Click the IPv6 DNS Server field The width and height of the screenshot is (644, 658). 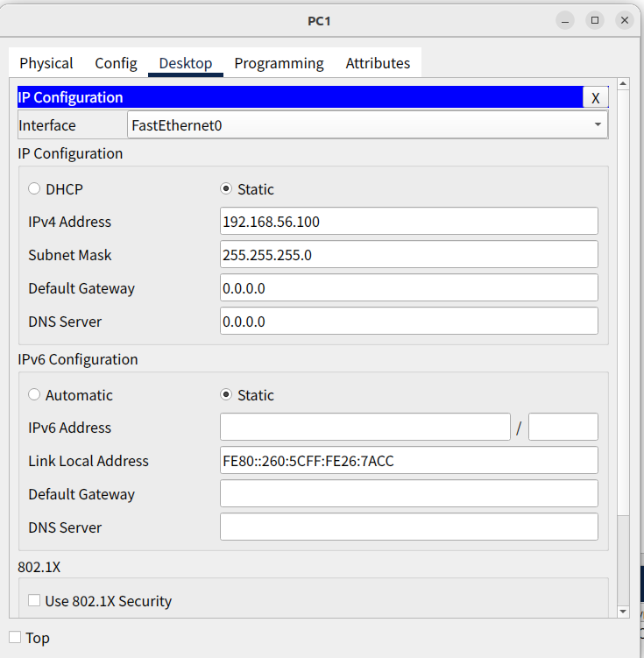point(409,527)
